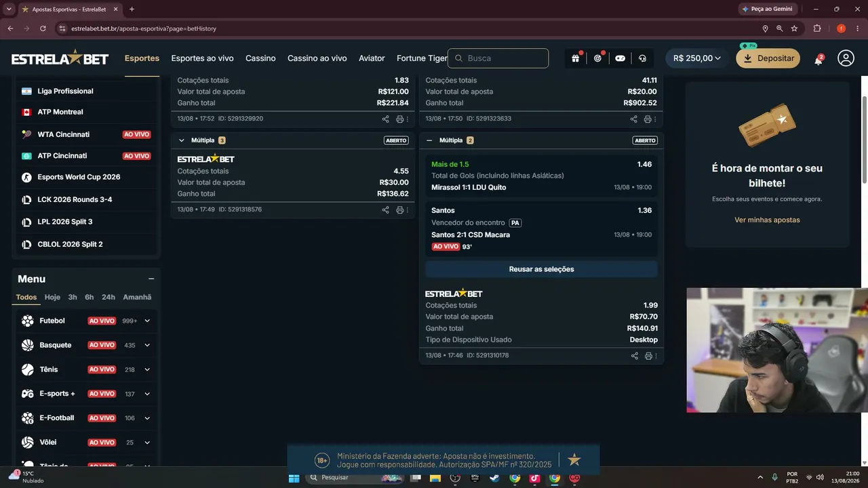Expand the R$ 250,00 balance dropdown

pyautogui.click(x=696, y=58)
